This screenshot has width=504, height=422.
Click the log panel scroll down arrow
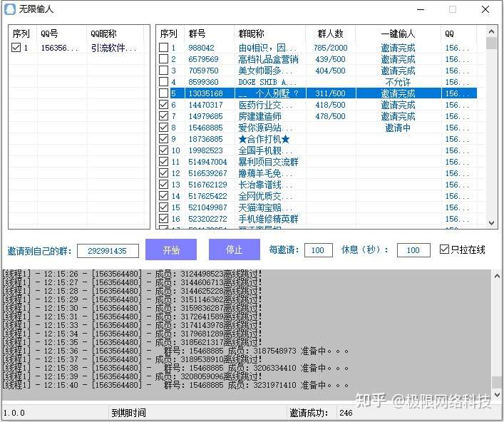[497, 394]
